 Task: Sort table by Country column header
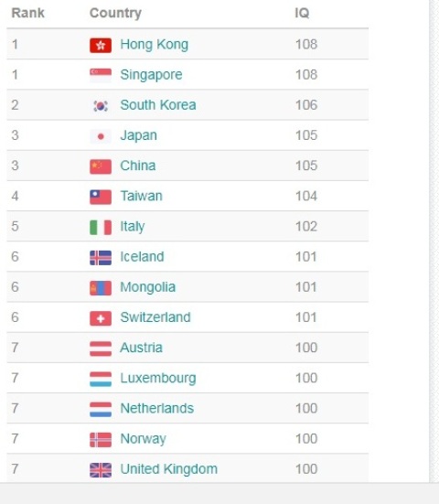(x=115, y=13)
